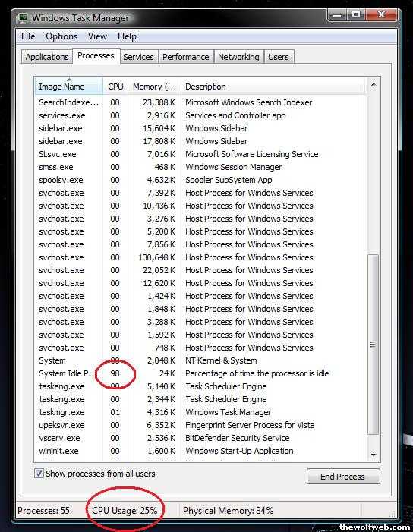This screenshot has width=413, height=532.
Task: Maximize the Task Manager window
Action: tap(355, 15)
